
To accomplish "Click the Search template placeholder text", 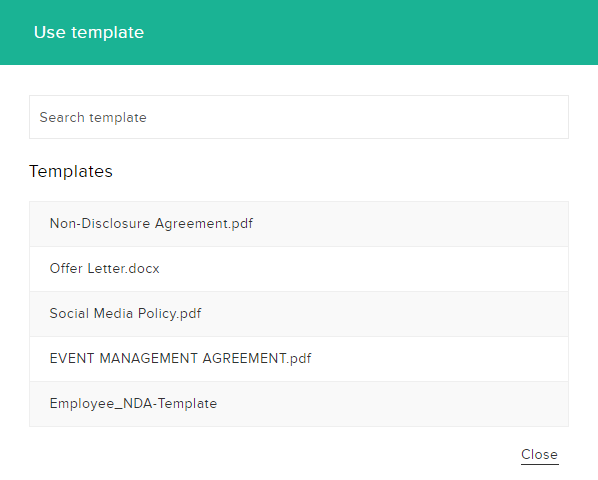I will pos(93,117).
